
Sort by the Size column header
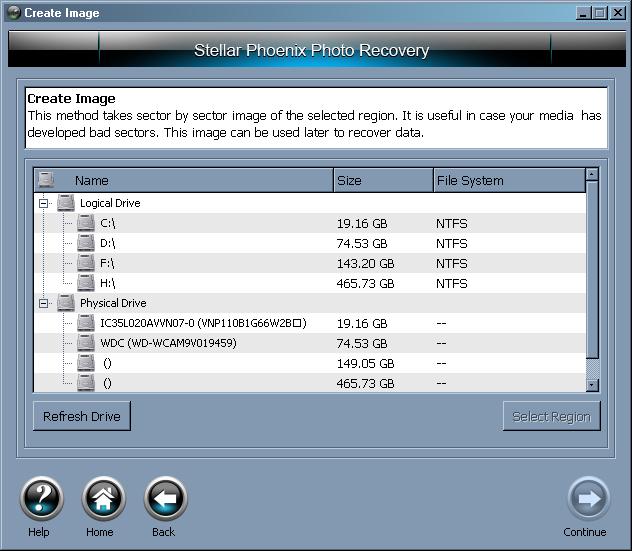pyautogui.click(x=383, y=180)
